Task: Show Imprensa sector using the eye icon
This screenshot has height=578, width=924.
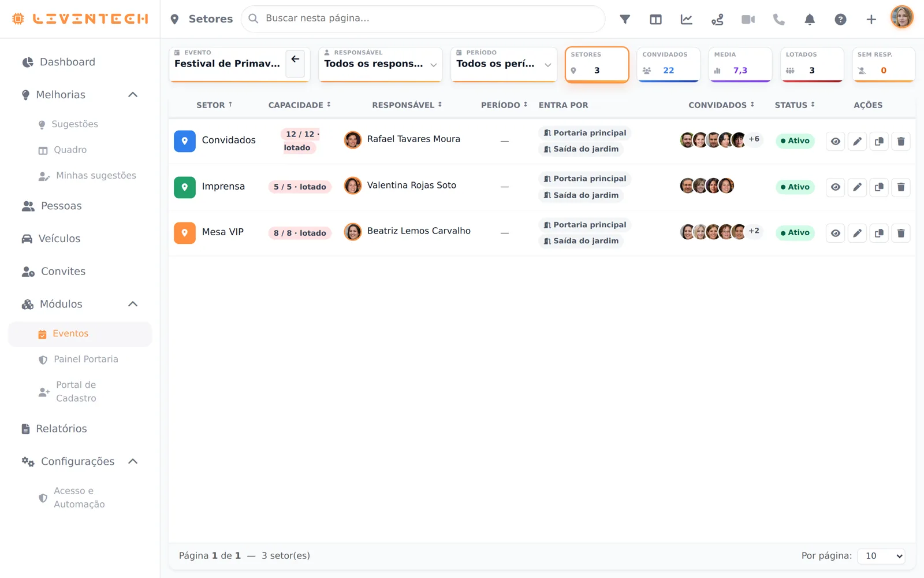Action: (836, 187)
